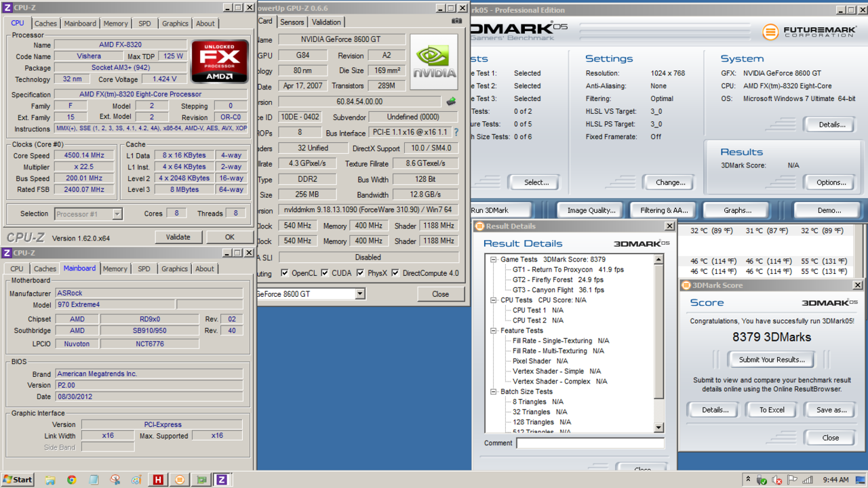
Task: Click the network signal tray icon
Action: coord(807,480)
